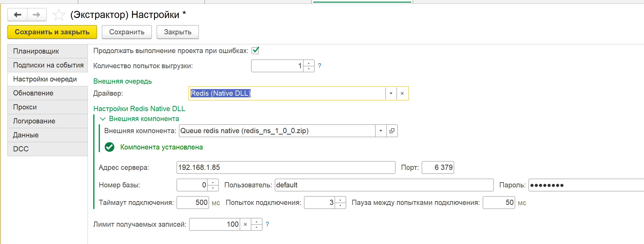Open the Внешняя компонента dropdown list
644x244 pixels.
point(381,131)
